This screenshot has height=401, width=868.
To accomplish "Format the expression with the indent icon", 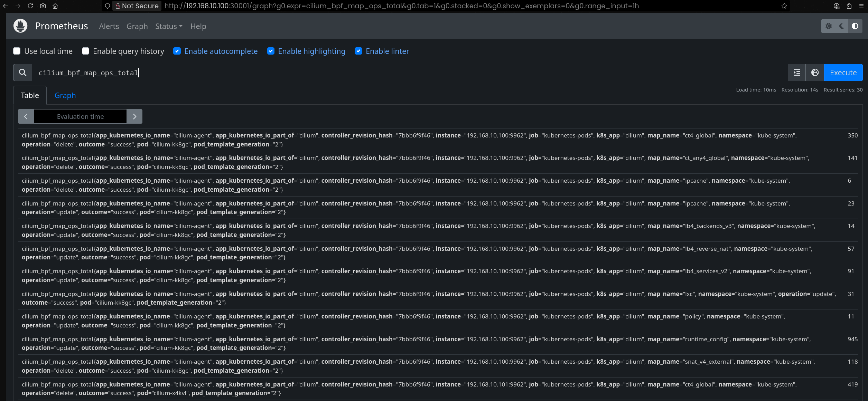I will coord(797,73).
